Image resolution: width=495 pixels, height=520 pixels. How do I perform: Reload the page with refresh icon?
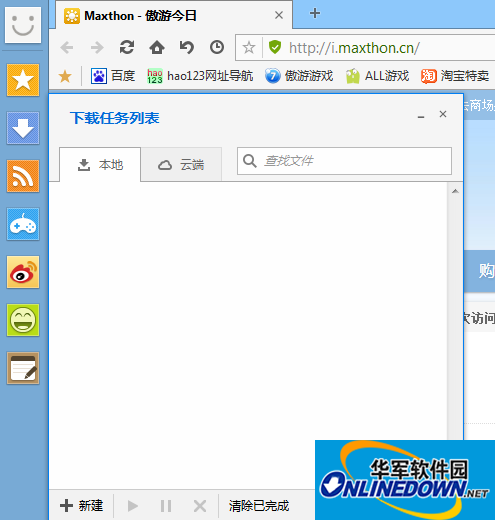[x=127, y=47]
